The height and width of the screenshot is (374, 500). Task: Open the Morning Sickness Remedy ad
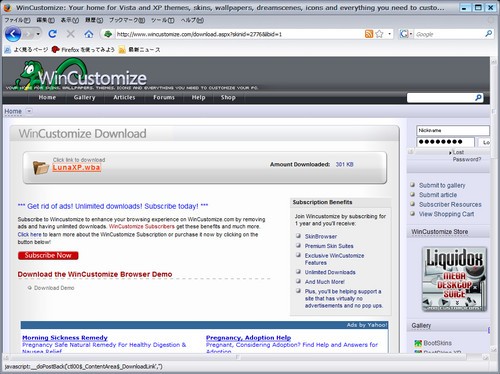coord(65,338)
